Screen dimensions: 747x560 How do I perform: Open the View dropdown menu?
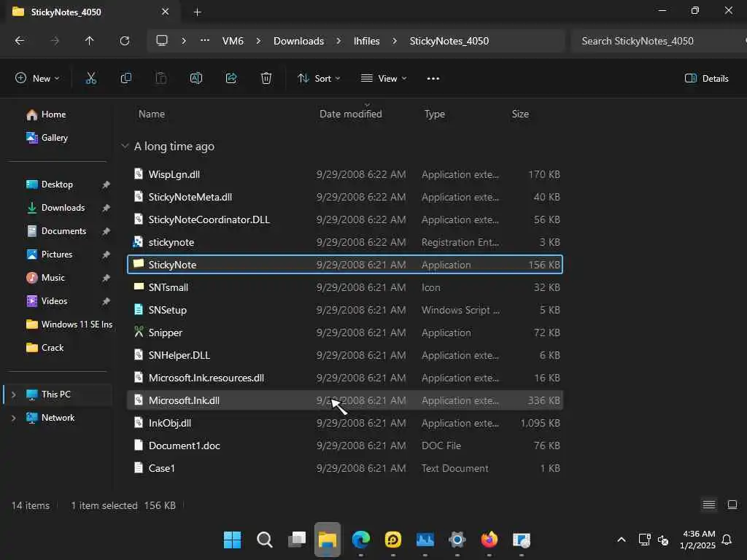(384, 79)
